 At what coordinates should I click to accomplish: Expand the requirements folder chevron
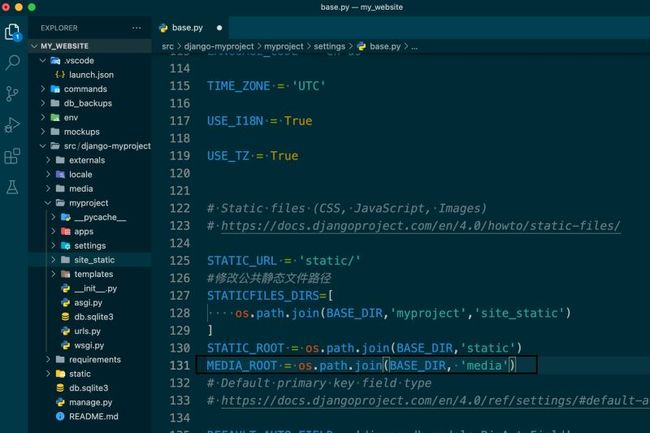pos(48,359)
